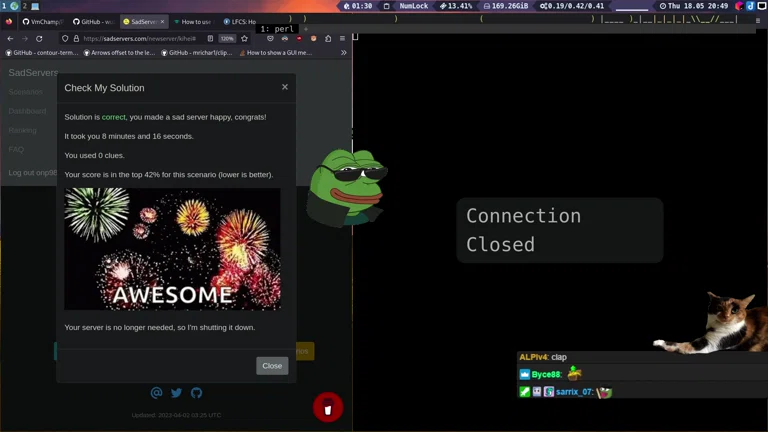Click the email @ icon in the footer

156,393
